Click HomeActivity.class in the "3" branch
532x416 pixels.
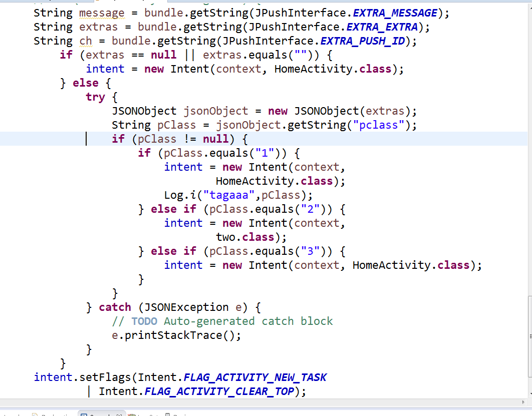click(x=411, y=265)
